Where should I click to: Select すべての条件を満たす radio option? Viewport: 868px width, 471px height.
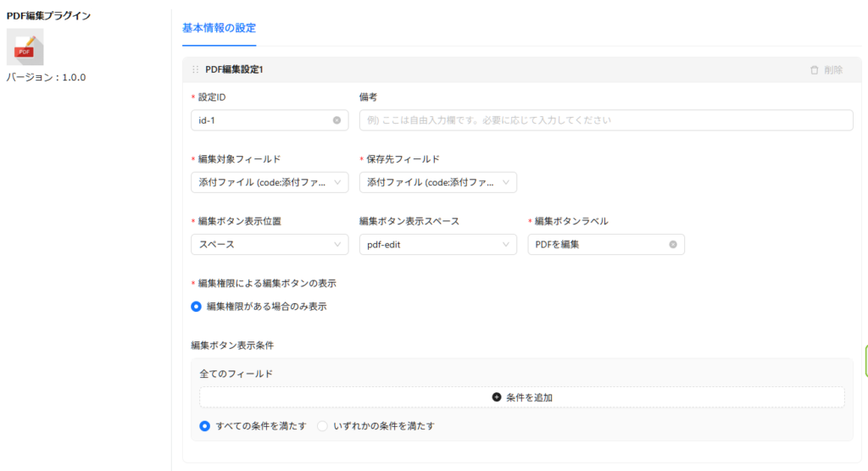coord(204,426)
